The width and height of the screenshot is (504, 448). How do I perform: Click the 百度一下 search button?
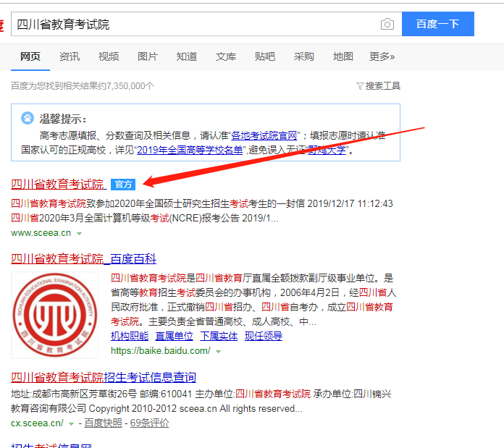click(438, 24)
